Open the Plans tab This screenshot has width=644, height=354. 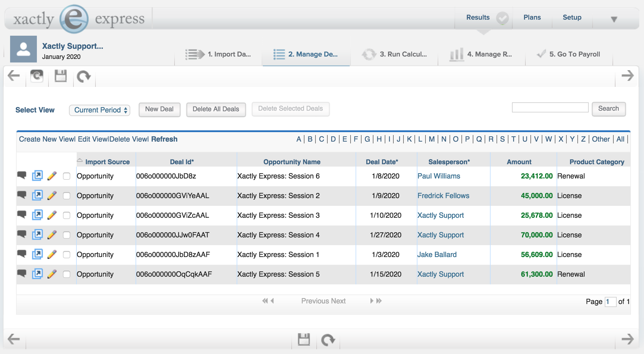(x=532, y=17)
